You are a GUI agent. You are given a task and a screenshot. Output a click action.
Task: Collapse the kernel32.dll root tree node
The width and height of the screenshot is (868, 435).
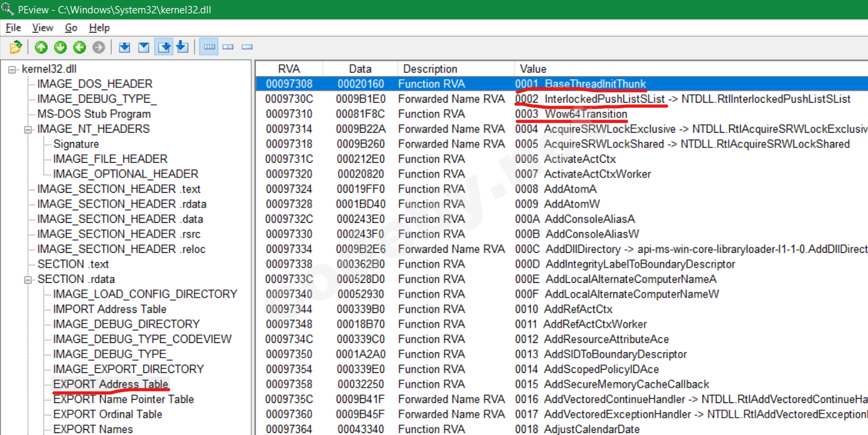(13, 69)
